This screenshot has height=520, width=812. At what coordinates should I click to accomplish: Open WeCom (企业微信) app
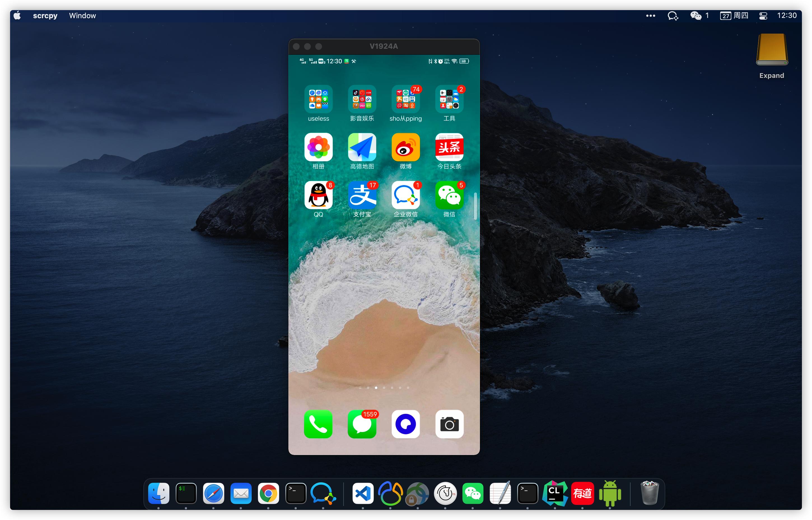pyautogui.click(x=405, y=196)
